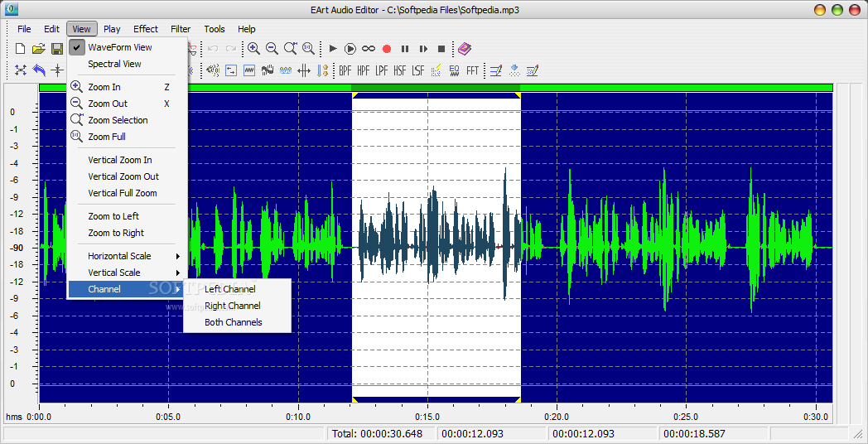Click the blue hand wave effect icon

268,70
